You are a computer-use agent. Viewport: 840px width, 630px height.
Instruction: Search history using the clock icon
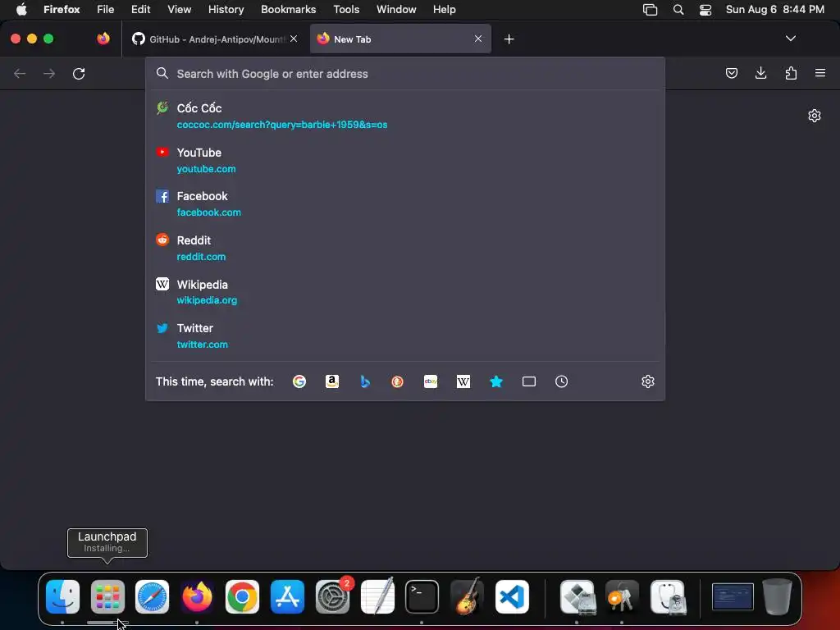tap(561, 381)
